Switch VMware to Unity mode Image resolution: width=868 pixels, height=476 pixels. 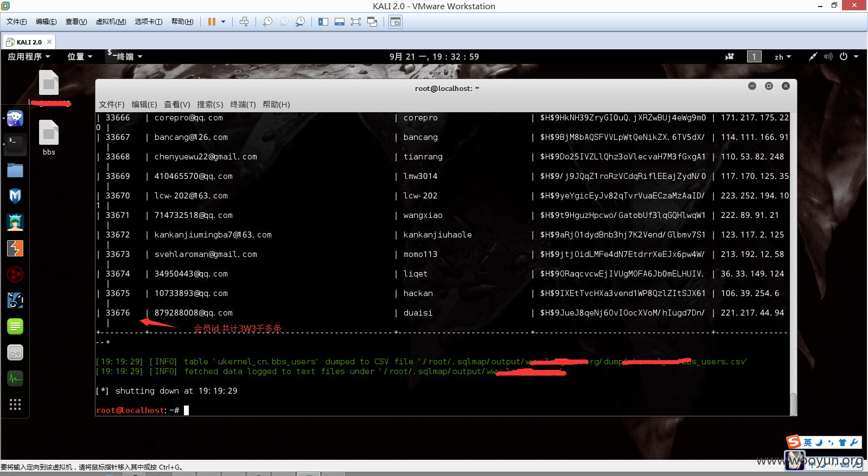point(372,22)
